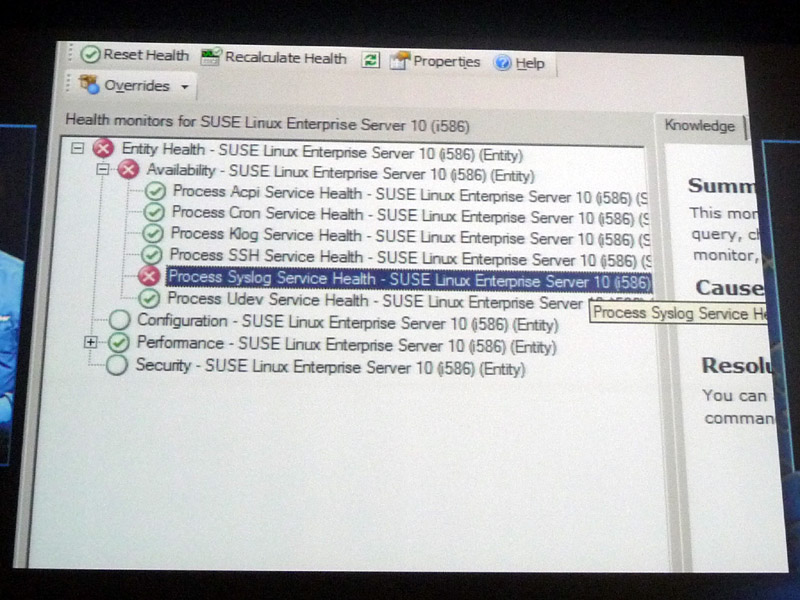Click green status icon of Process Cron Service

[x=154, y=212]
